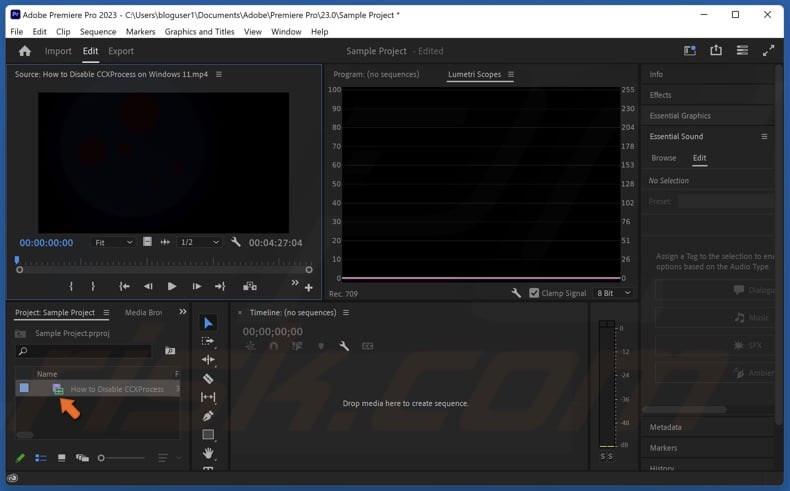The height and width of the screenshot is (491, 790).
Task: Show more transport buttons chevrons
Action: 295,283
